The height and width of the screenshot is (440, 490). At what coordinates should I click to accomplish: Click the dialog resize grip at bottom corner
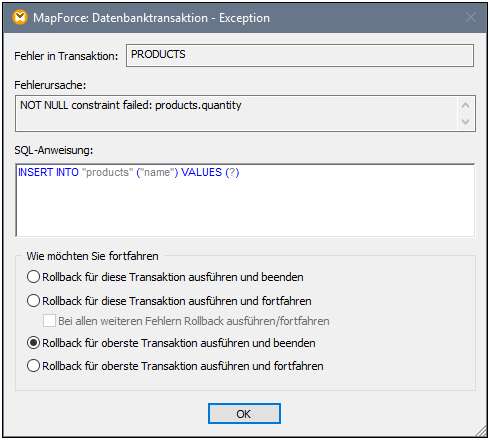tap(481, 431)
